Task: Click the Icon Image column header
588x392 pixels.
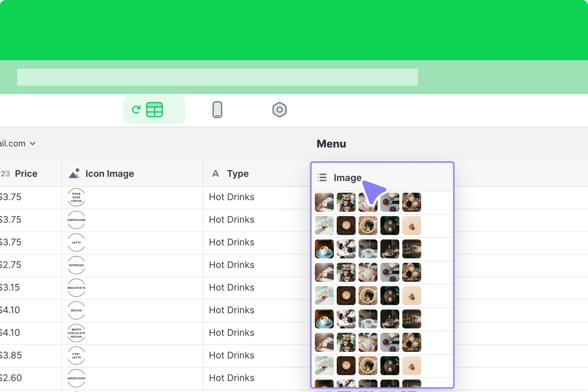Action: tap(110, 173)
